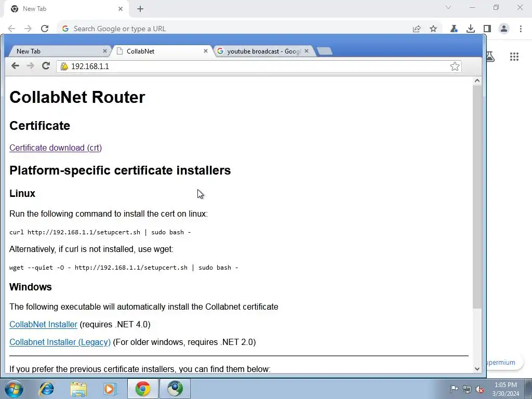Switch to the Chrome taskbar button
This screenshot has width=532, height=399.
pos(142,389)
